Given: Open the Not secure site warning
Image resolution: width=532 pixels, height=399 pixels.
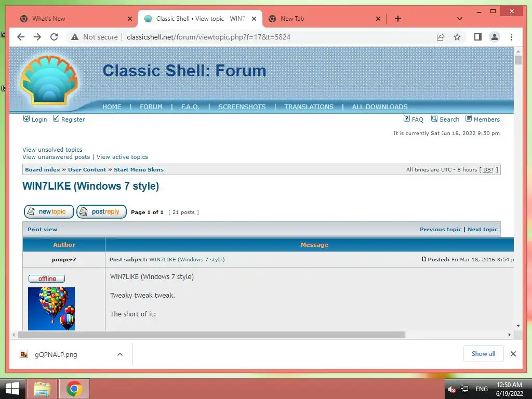Looking at the screenshot, I should [95, 37].
